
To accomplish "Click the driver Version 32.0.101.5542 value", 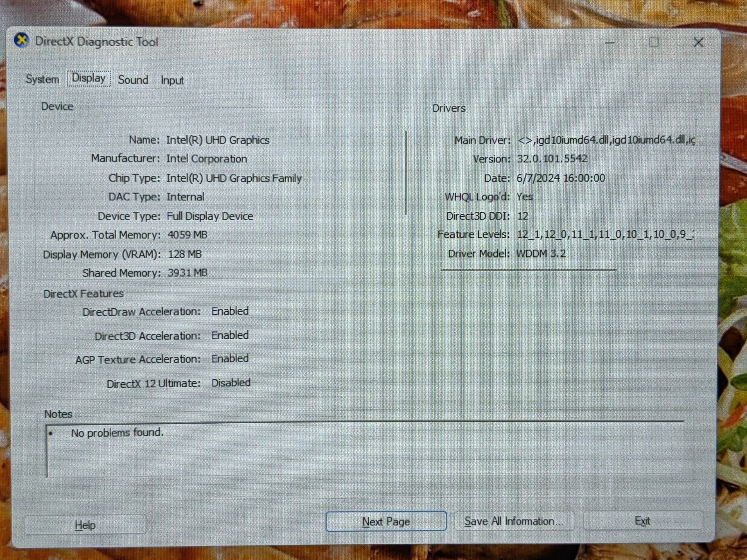I will point(552,159).
